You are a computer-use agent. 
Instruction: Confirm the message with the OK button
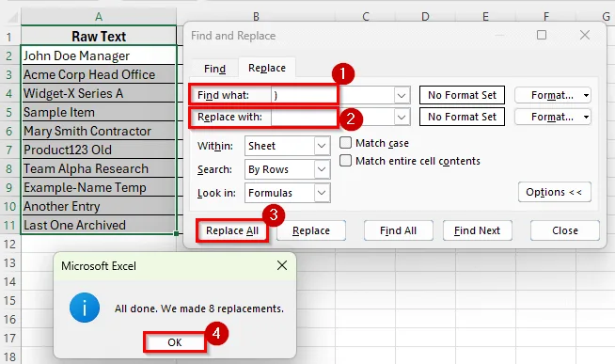click(175, 342)
